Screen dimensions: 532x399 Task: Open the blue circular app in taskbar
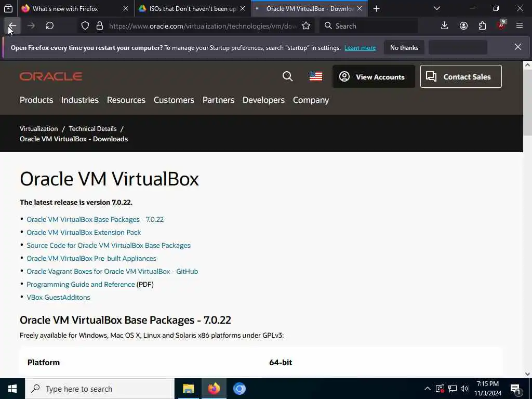239,389
